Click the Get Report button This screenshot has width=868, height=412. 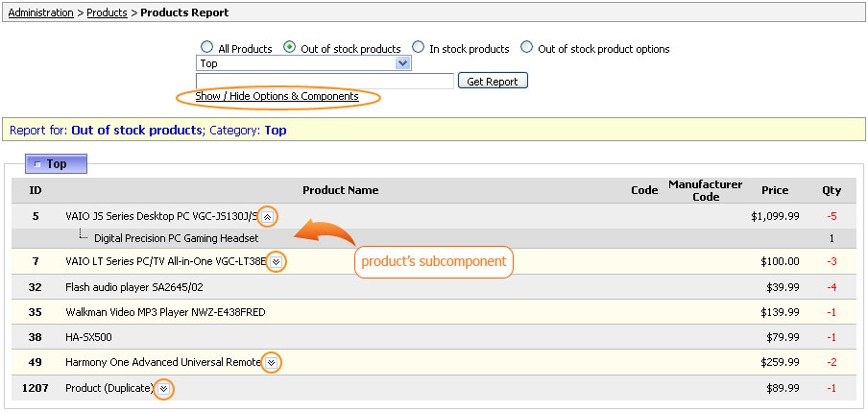tap(493, 82)
